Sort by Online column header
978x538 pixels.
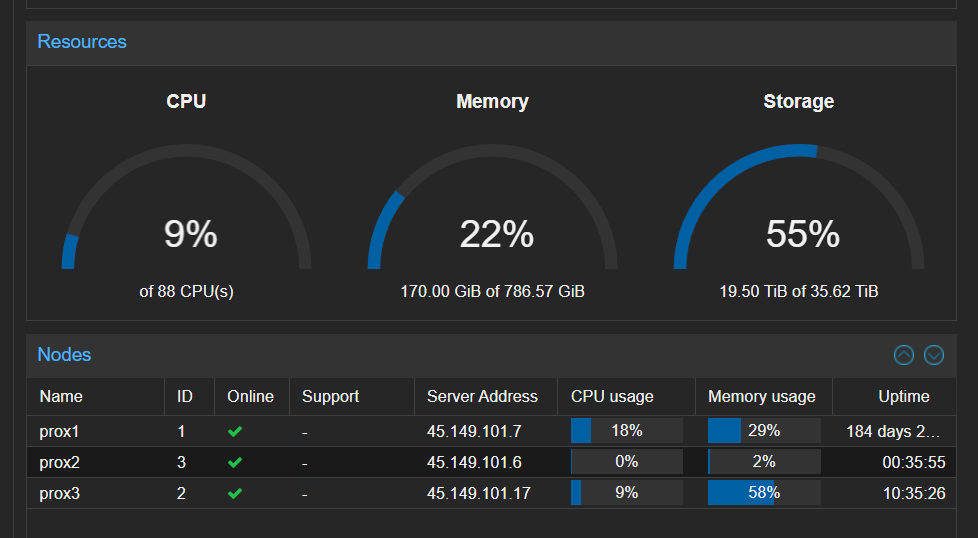(x=252, y=396)
